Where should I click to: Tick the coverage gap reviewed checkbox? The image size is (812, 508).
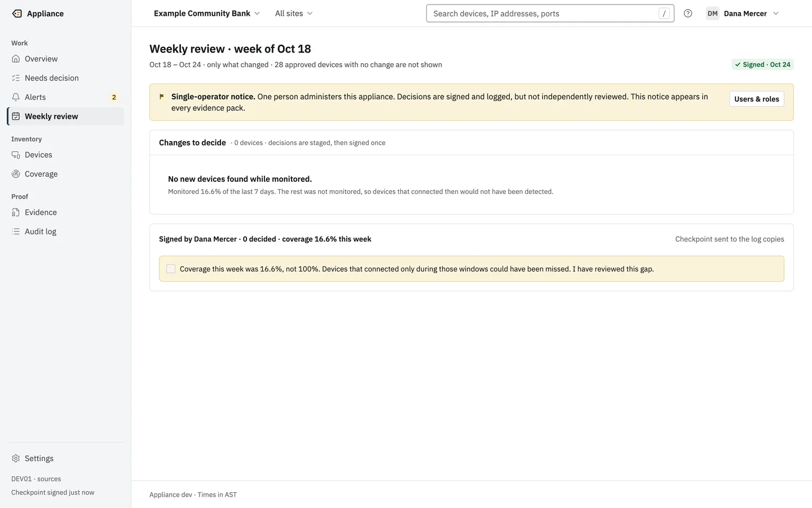tap(171, 269)
